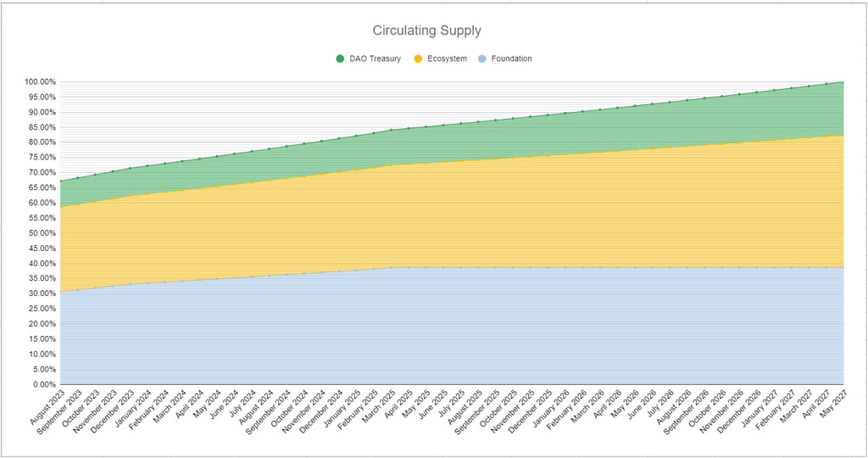868x458 pixels.
Task: Click the August 2023 x-axis label
Action: tap(46, 408)
